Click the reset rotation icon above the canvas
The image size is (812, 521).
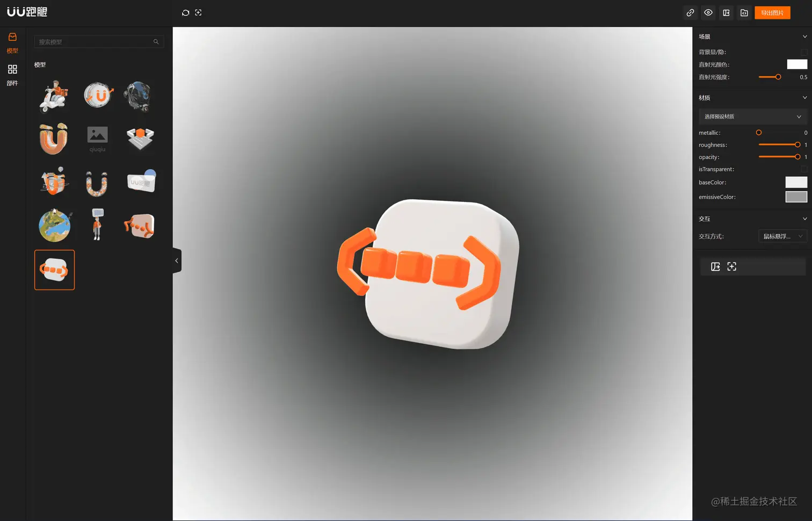[x=185, y=12]
